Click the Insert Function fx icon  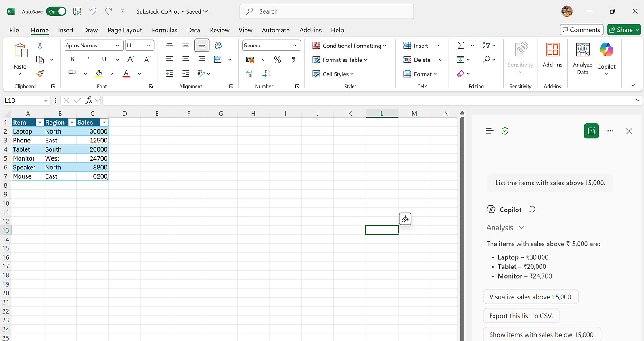coord(89,100)
